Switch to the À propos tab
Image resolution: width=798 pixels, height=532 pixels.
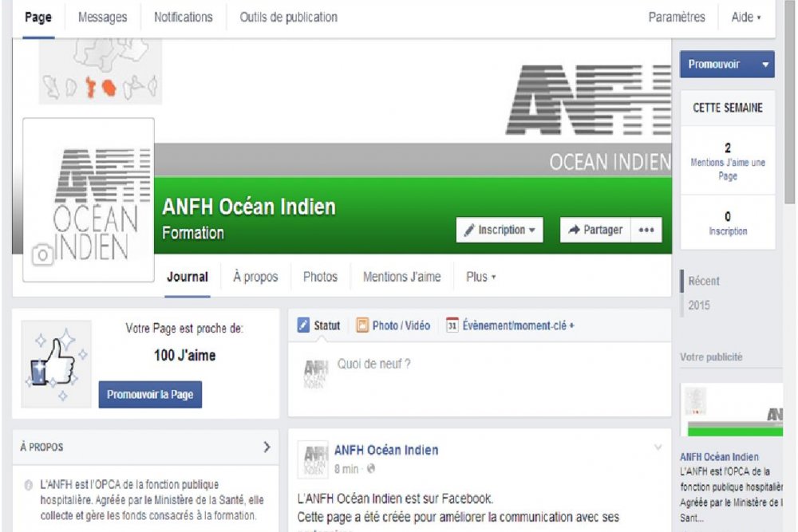pos(255,277)
